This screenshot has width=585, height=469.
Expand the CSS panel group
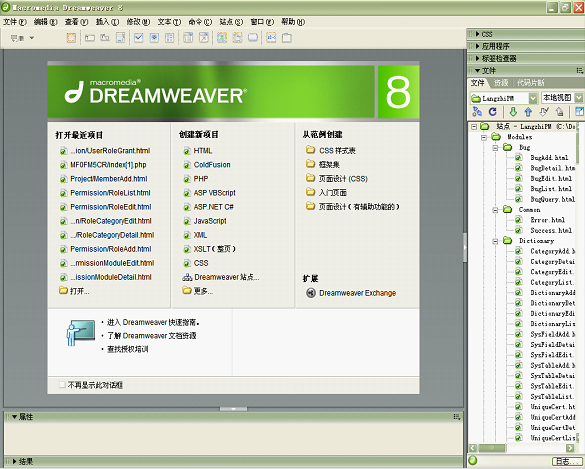(478, 34)
